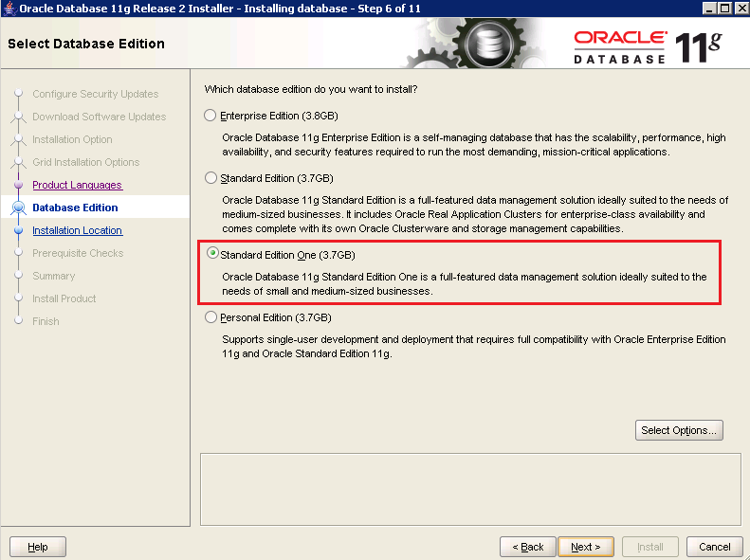This screenshot has height=560, width=750.
Task: Click the 'Select Database Edition' heading
Action: (86, 44)
